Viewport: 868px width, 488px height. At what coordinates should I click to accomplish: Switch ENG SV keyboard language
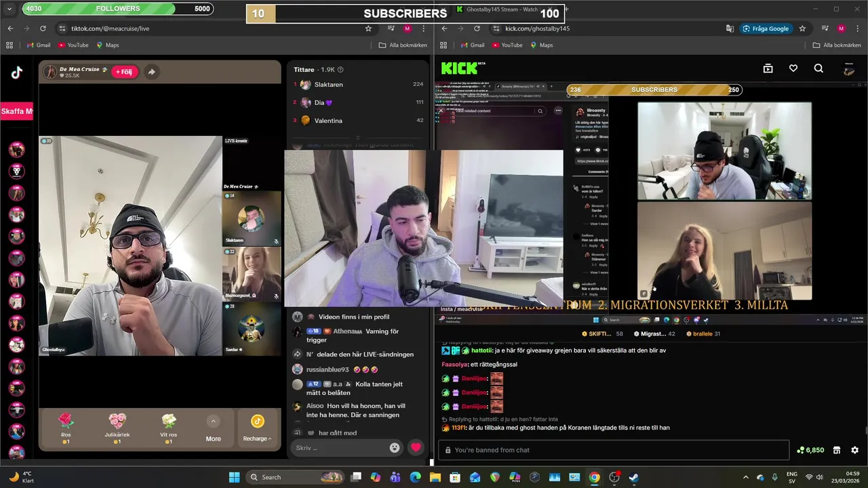(x=791, y=477)
